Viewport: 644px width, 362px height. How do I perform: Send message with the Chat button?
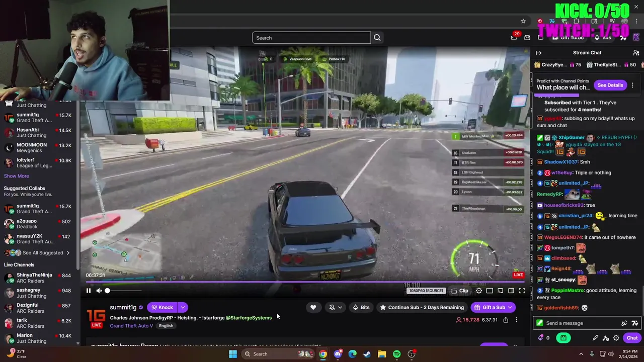point(632,338)
